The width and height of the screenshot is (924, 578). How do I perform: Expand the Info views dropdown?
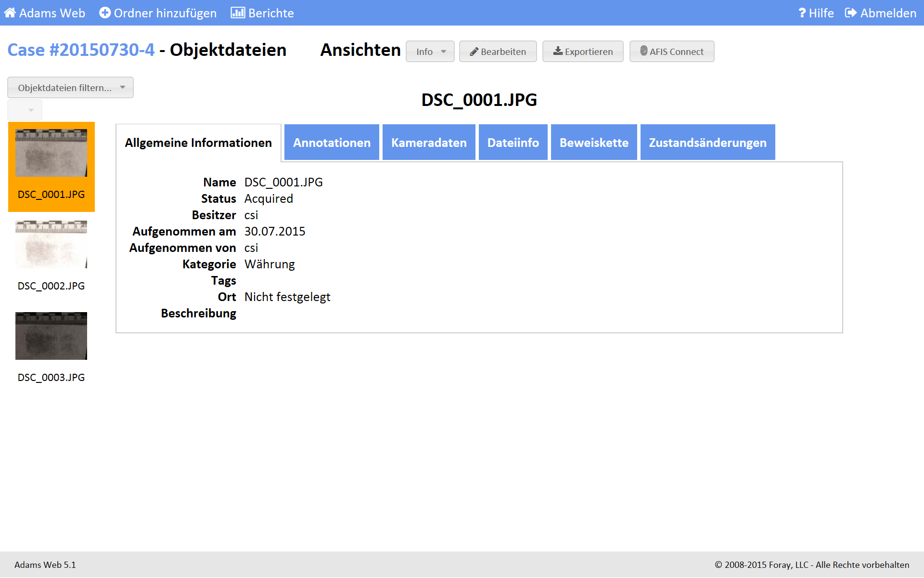(430, 52)
